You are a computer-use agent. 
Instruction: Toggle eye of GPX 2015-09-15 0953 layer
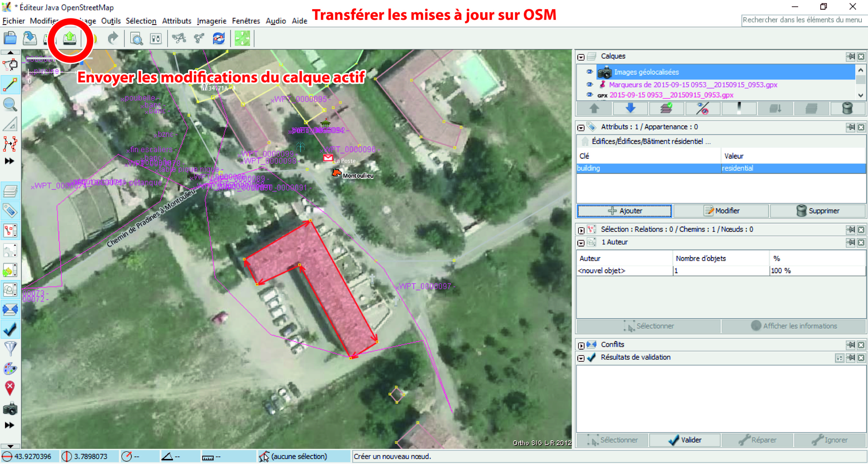click(x=589, y=95)
